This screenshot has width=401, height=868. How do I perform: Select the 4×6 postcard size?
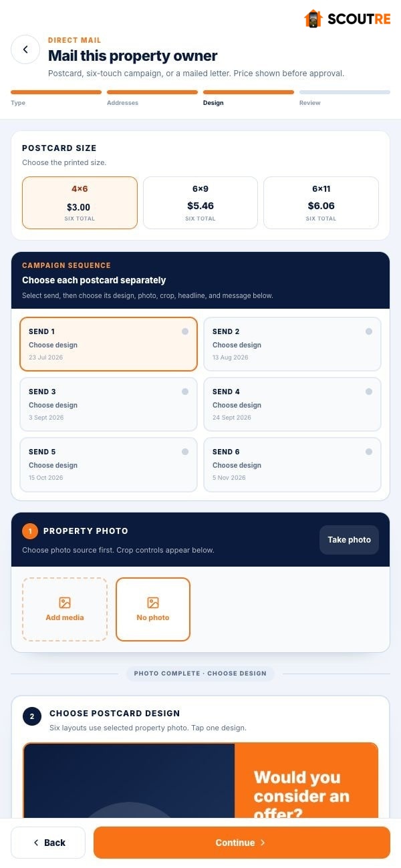click(x=80, y=202)
